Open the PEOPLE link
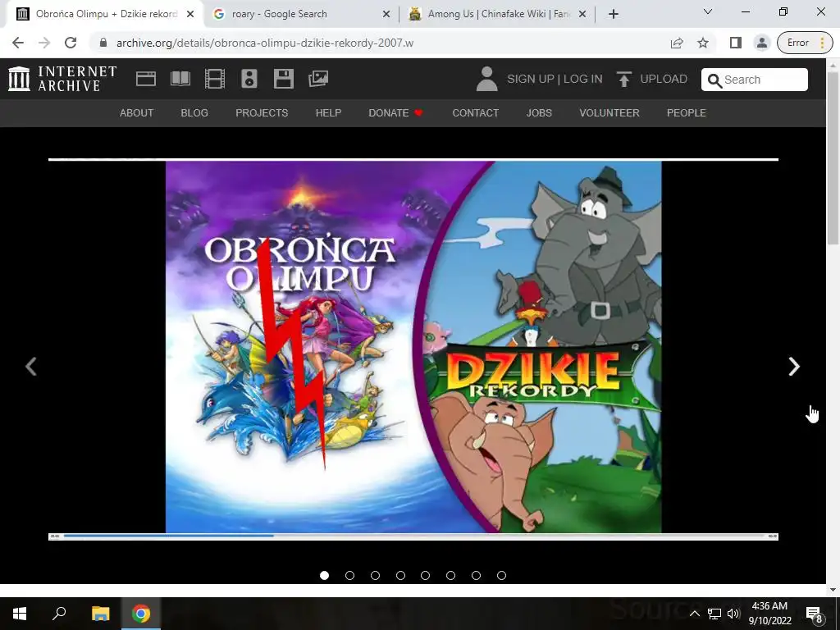Image resolution: width=840 pixels, height=630 pixels. [687, 113]
